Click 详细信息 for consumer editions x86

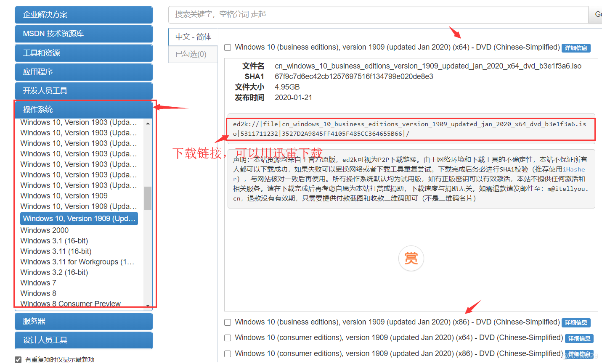[x=579, y=354]
